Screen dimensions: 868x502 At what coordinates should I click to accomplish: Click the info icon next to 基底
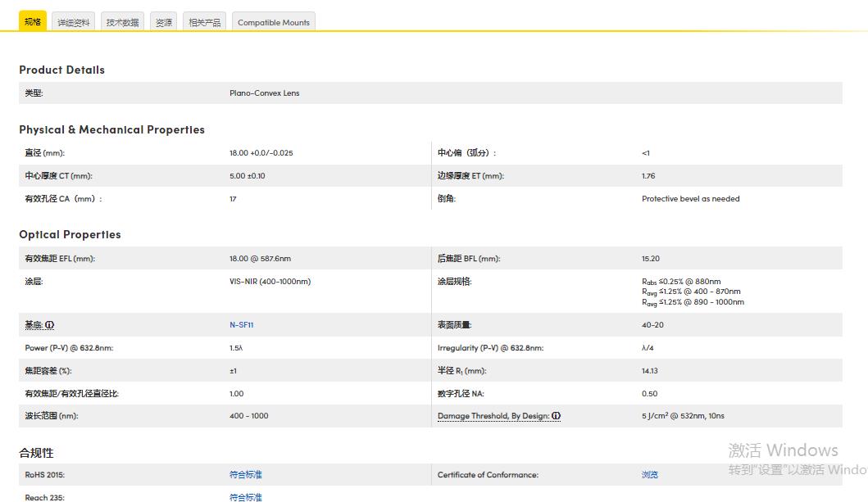tap(50, 325)
